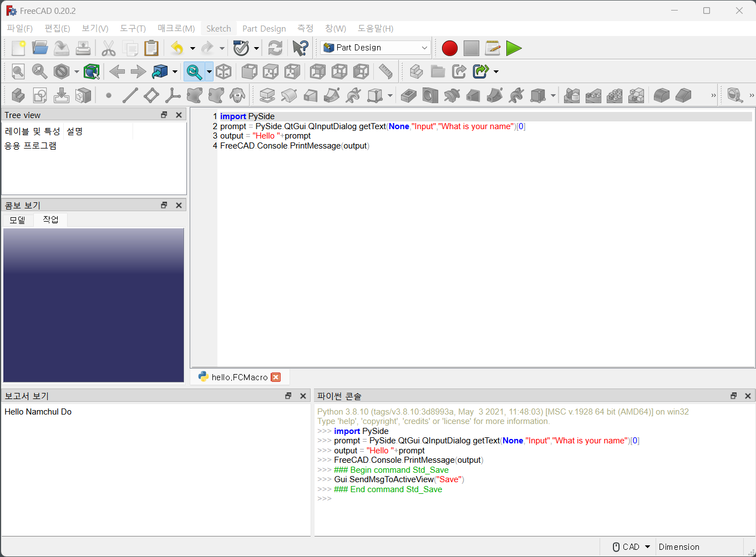Viewport: 756px width, 557px height.
Task: Switch to the 작업 tab
Action: click(50, 219)
